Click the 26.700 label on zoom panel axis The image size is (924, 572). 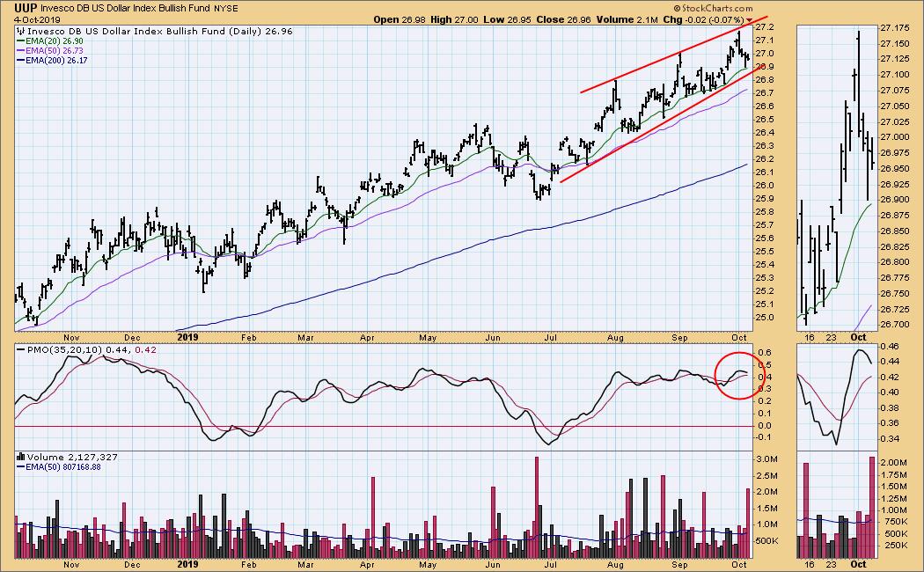(x=894, y=325)
